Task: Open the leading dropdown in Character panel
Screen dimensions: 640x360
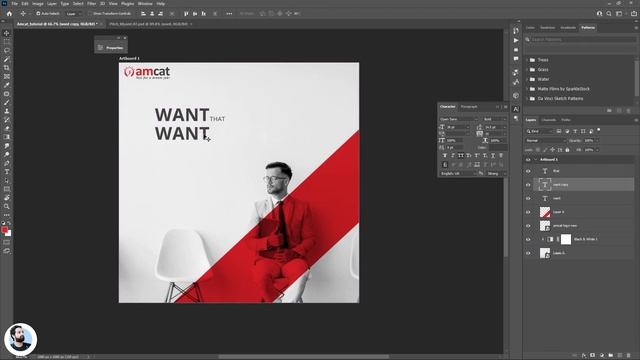Action: [504, 127]
